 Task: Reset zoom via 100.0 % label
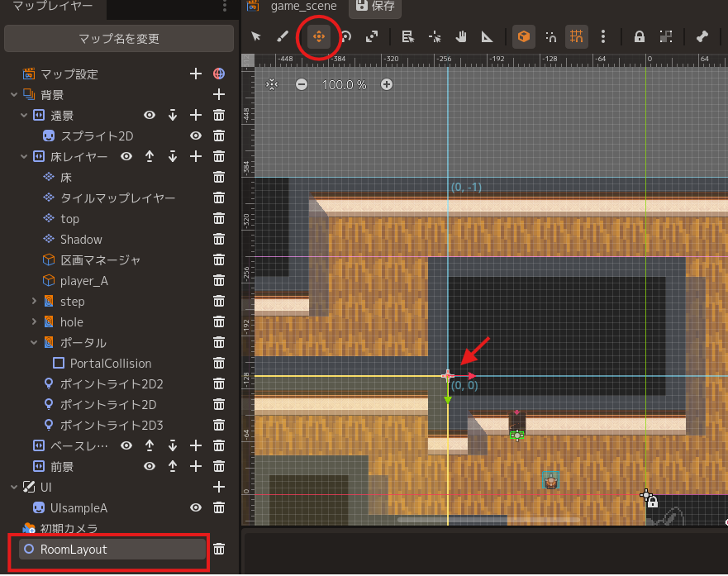point(344,84)
